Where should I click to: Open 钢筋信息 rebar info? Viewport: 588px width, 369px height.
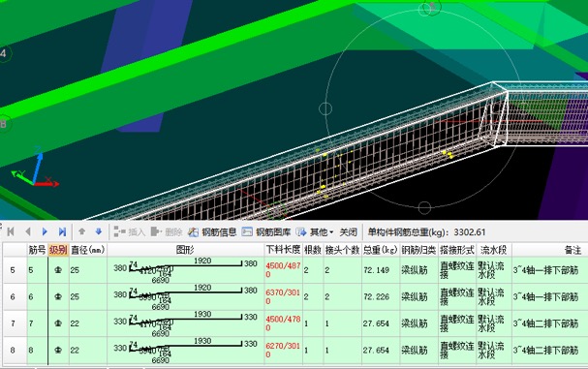coord(212,232)
